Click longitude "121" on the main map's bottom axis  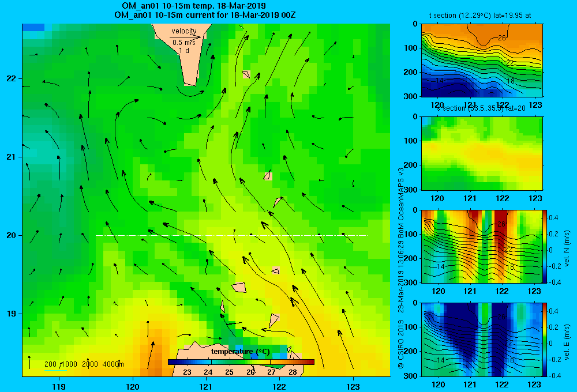tap(206, 386)
